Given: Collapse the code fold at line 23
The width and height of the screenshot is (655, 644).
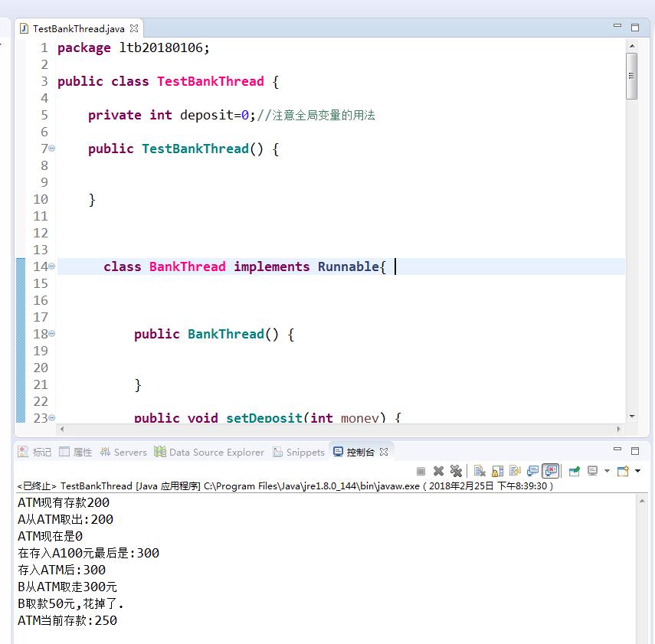Looking at the screenshot, I should [x=52, y=417].
